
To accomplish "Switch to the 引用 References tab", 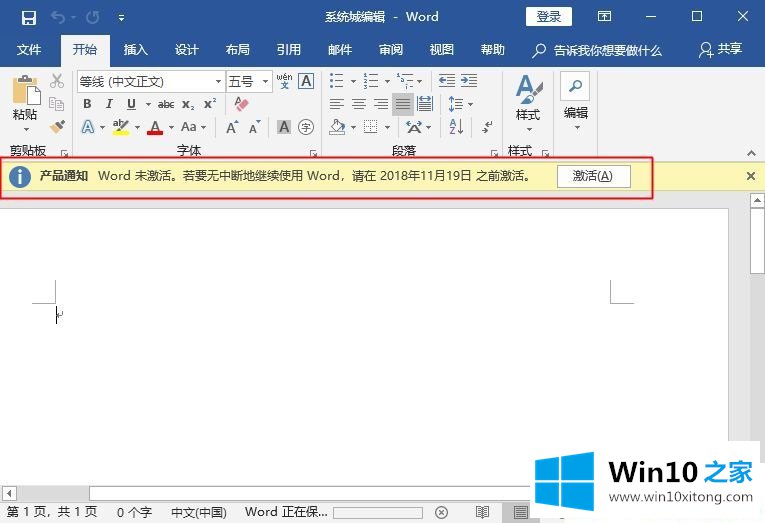I will (288, 50).
